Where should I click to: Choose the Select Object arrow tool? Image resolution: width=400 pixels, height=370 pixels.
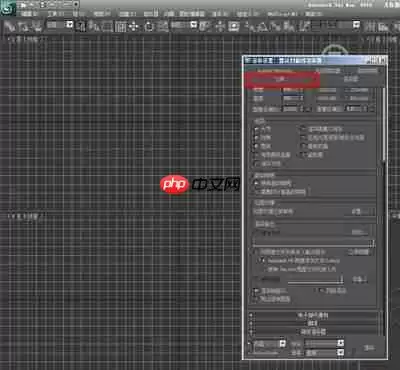coord(80,26)
